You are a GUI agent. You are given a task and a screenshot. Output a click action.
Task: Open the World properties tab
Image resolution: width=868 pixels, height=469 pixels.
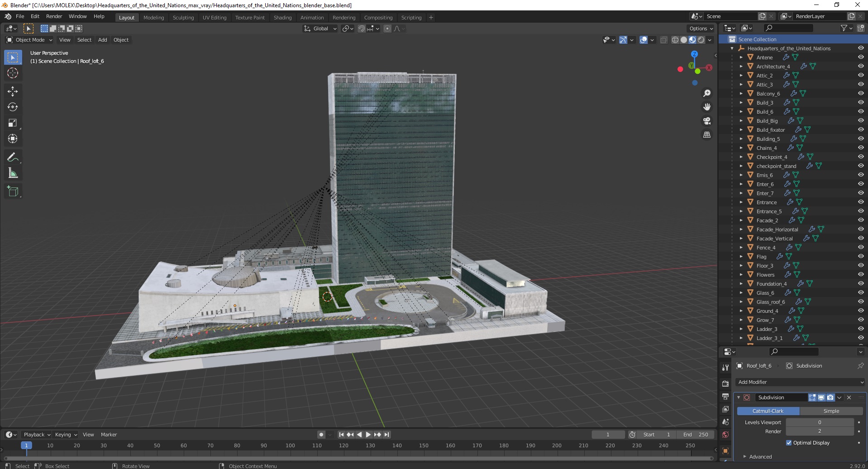725,435
